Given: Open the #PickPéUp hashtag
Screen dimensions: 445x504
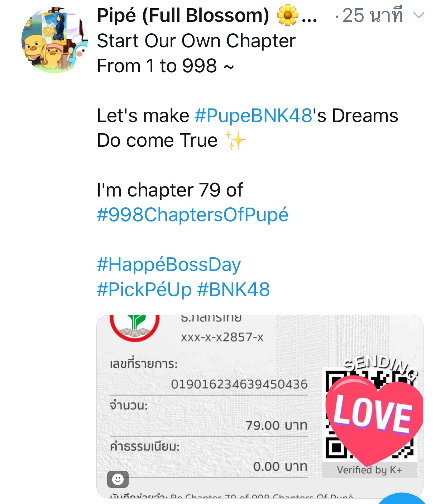Looking at the screenshot, I should pyautogui.click(x=144, y=290).
